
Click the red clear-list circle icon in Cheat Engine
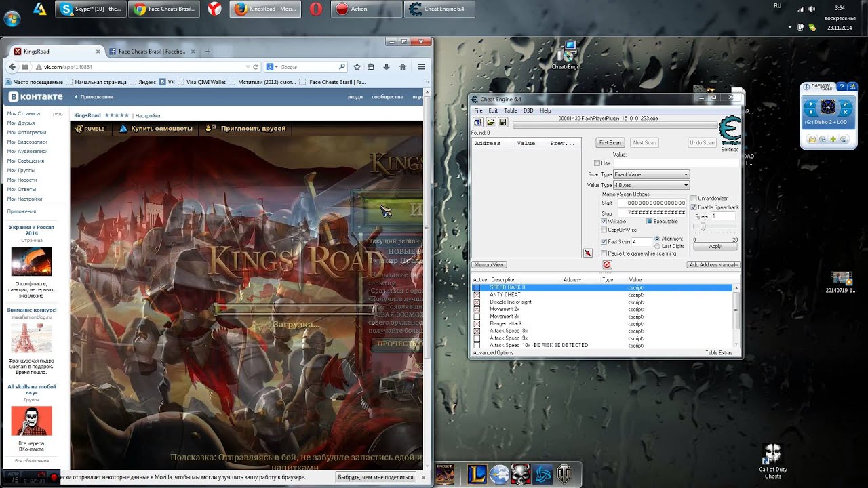pos(607,265)
